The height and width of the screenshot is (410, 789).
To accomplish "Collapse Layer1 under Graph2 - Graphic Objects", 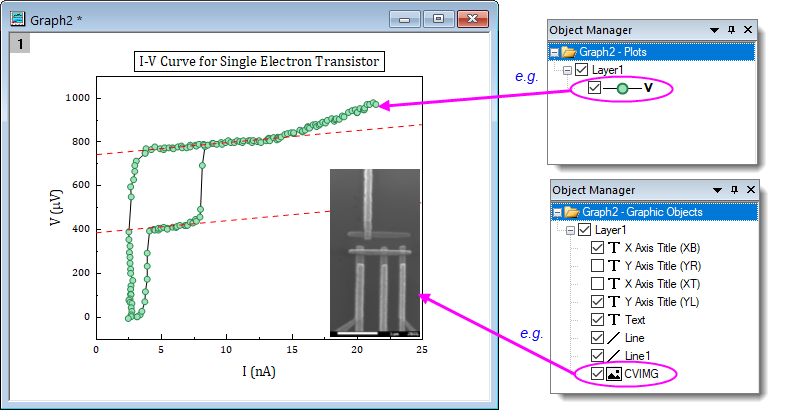I will 568,229.
